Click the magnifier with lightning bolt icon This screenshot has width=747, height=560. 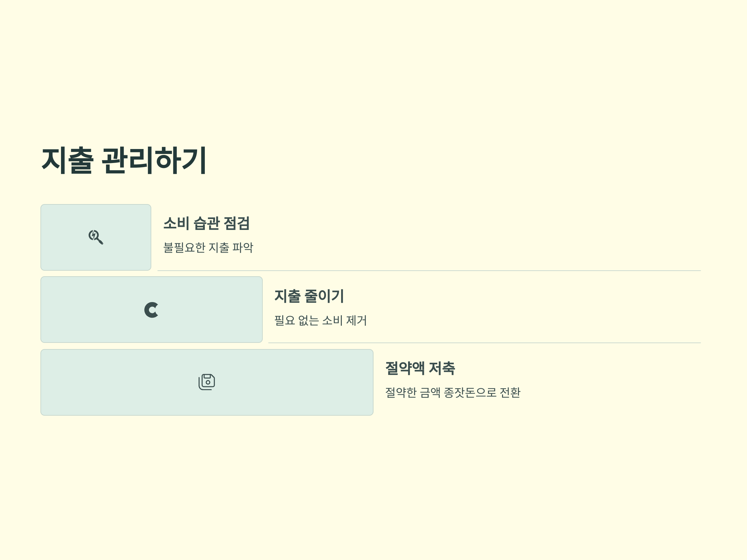96,237
